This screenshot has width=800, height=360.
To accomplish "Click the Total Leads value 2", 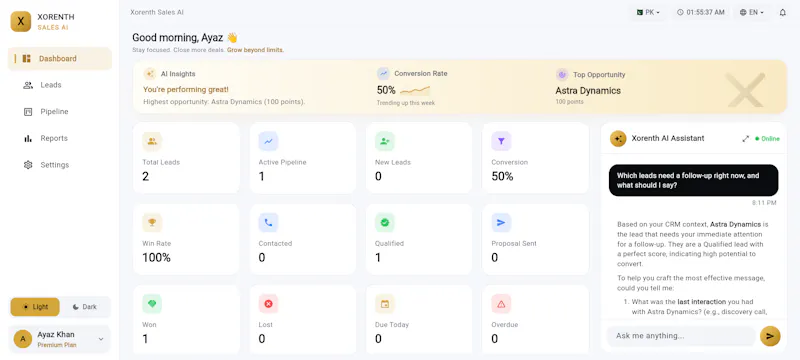I will (145, 176).
